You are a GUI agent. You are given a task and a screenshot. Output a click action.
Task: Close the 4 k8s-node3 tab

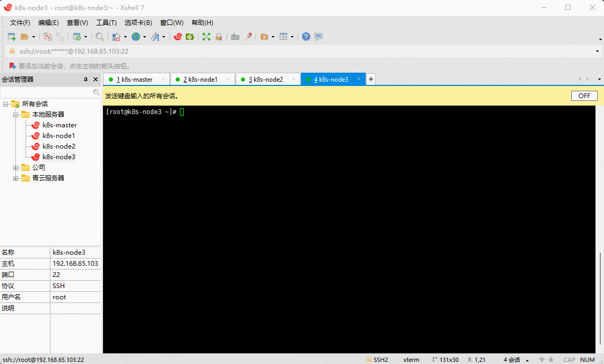[x=359, y=79]
